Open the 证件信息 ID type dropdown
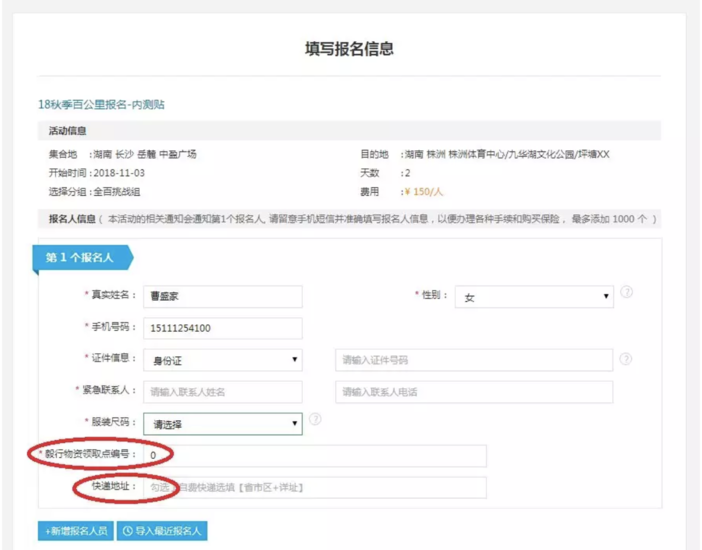 pos(222,360)
